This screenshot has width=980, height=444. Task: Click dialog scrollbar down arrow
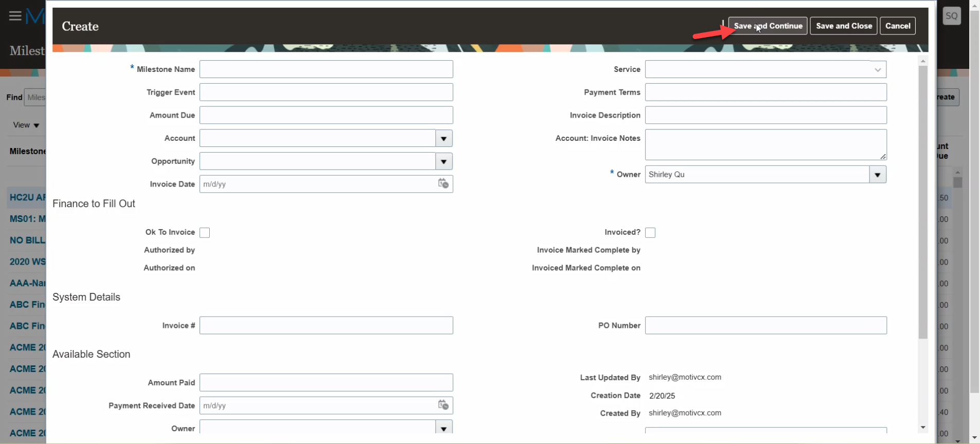click(923, 428)
